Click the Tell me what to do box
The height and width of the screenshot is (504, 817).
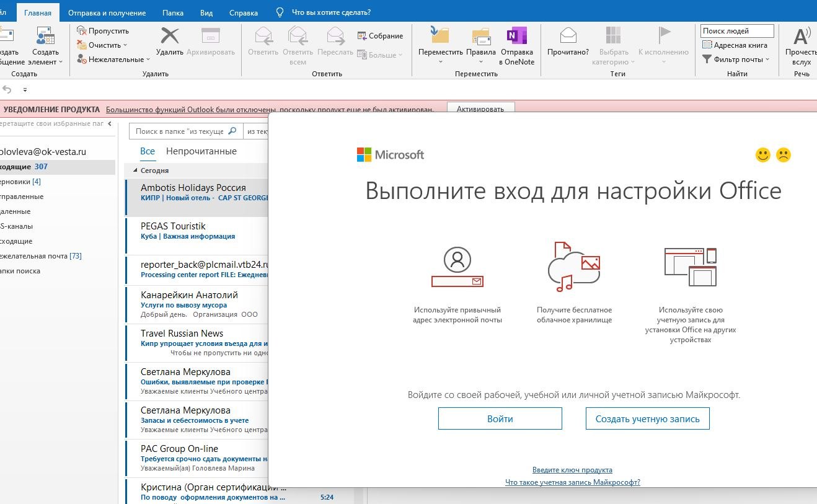point(331,12)
